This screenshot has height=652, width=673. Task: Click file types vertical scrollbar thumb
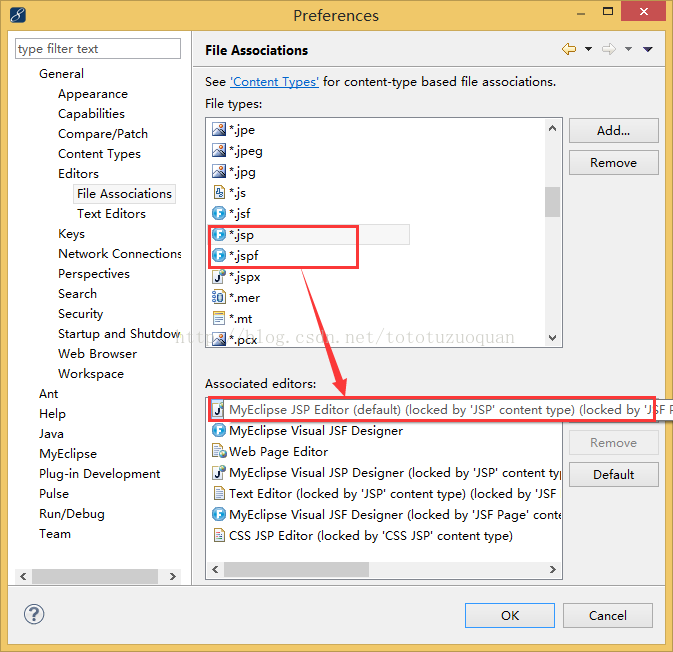(x=552, y=202)
